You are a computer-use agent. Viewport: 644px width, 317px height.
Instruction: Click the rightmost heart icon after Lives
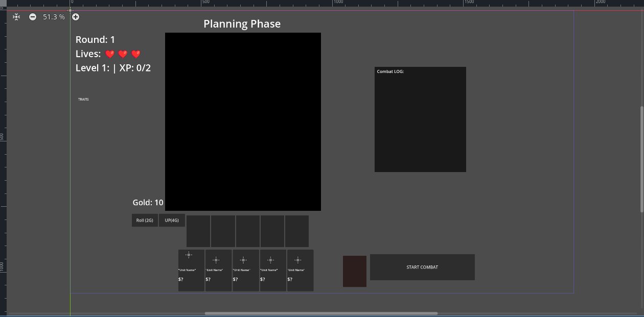136,54
